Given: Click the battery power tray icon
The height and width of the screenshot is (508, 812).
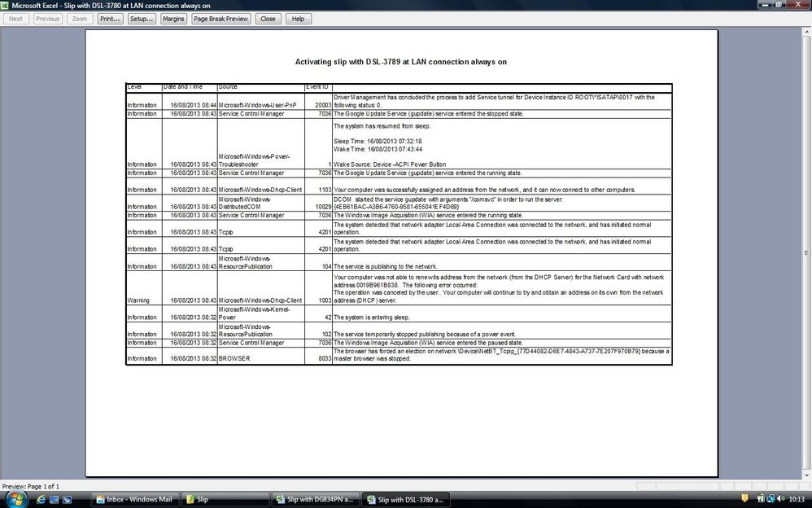Looking at the screenshot, I should (760, 499).
